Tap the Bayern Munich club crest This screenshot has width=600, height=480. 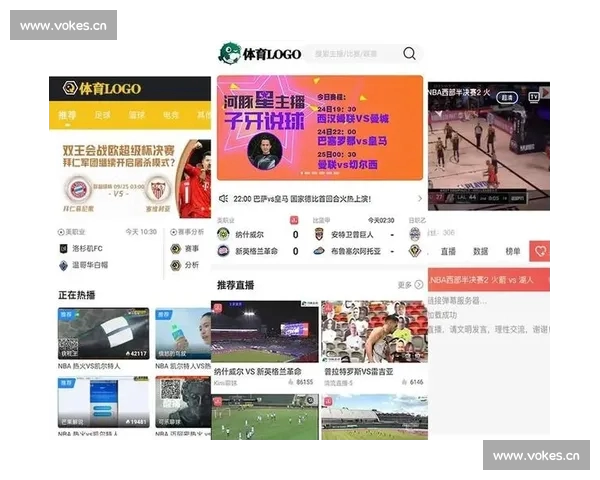[x=79, y=190]
